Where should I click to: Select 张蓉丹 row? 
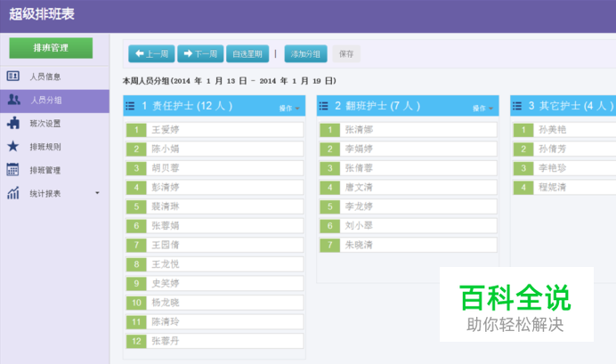tap(215, 341)
